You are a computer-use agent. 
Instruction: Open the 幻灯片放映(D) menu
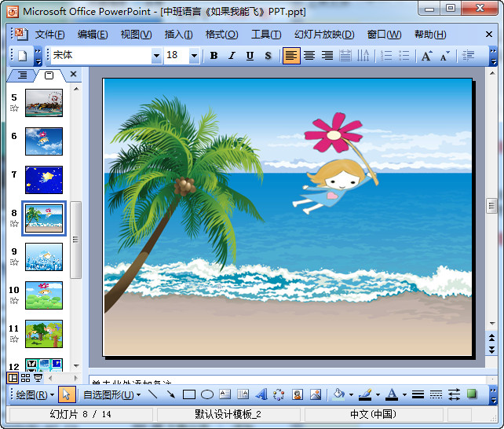(x=324, y=34)
